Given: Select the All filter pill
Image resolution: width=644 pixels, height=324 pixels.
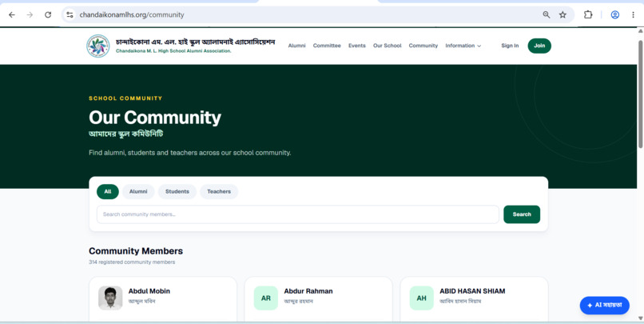Looking at the screenshot, I should point(108,192).
